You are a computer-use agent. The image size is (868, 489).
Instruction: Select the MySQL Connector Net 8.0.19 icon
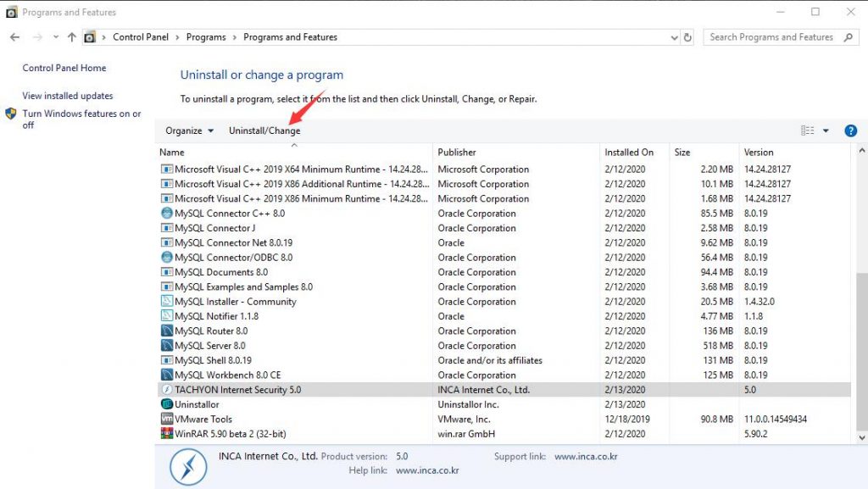pyautogui.click(x=167, y=242)
